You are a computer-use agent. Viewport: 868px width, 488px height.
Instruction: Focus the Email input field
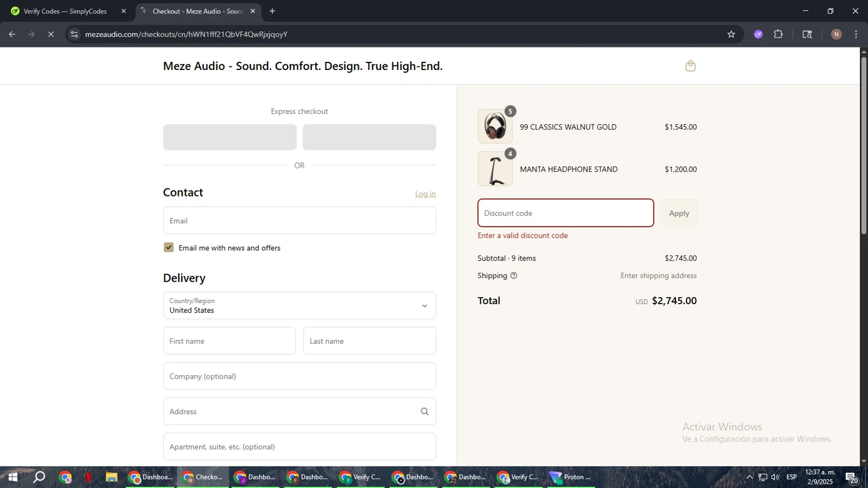(x=299, y=221)
